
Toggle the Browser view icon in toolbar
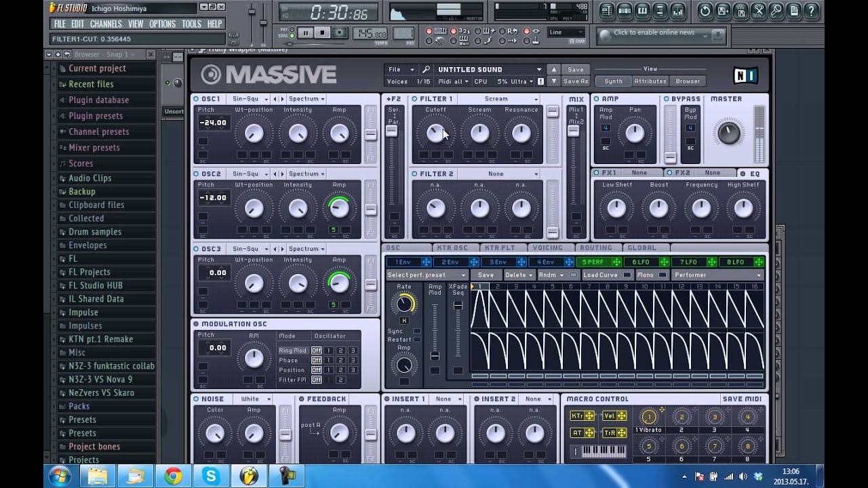pyautogui.click(x=659, y=11)
